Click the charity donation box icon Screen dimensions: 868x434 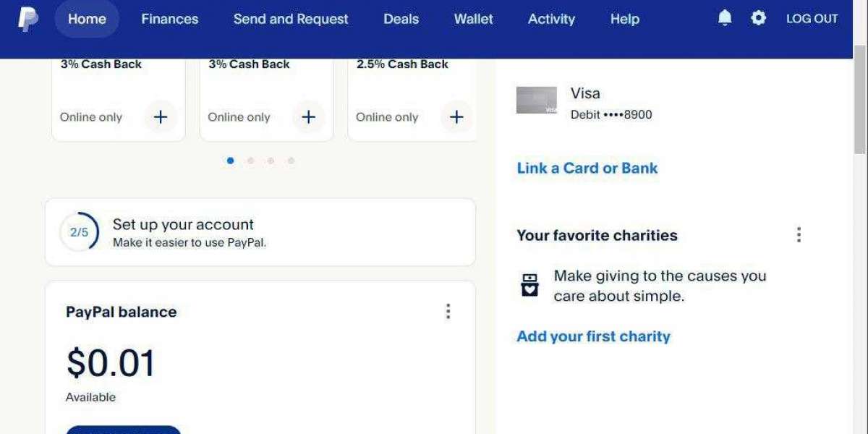pos(530,285)
